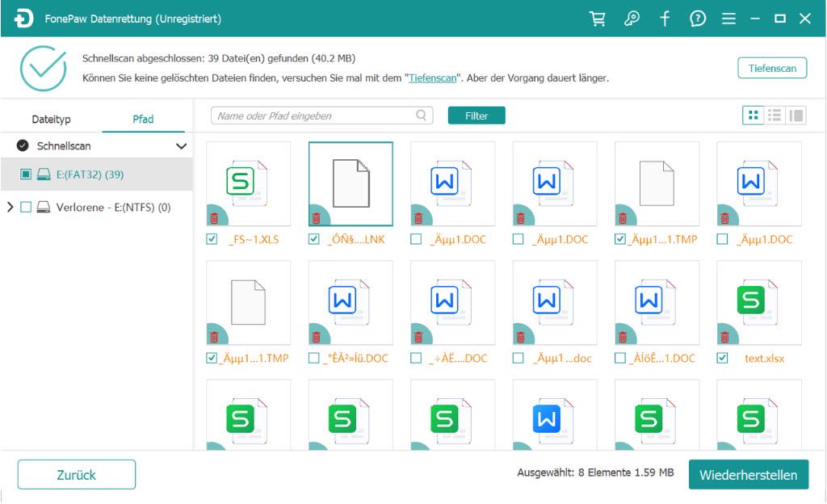Image resolution: width=827 pixels, height=504 pixels.
Task: Toggle the E:(FAT32) drive checkbox
Action: pos(26,174)
